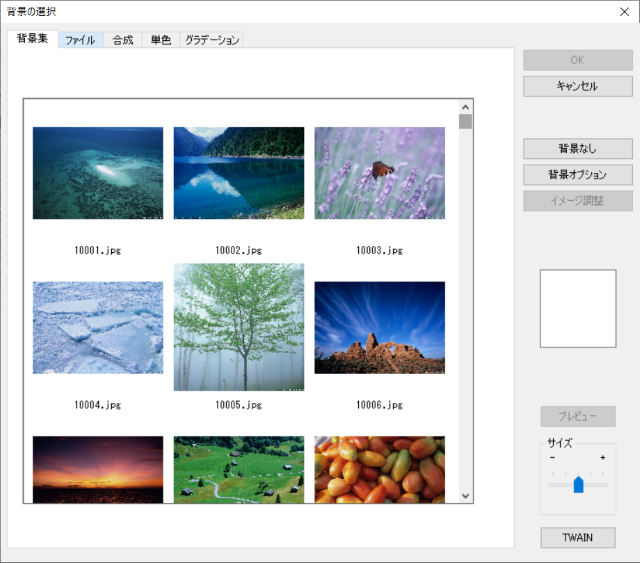The image size is (640, 563).
Task: Select the 10006.jpg rock arch thumbnail
Action: (380, 327)
